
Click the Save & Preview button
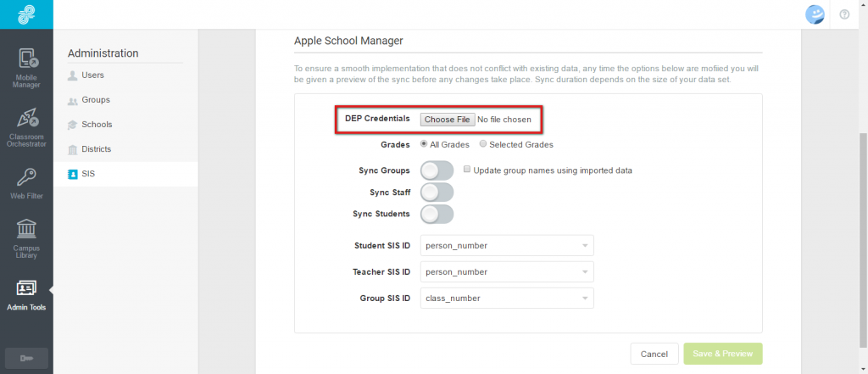pyautogui.click(x=723, y=354)
